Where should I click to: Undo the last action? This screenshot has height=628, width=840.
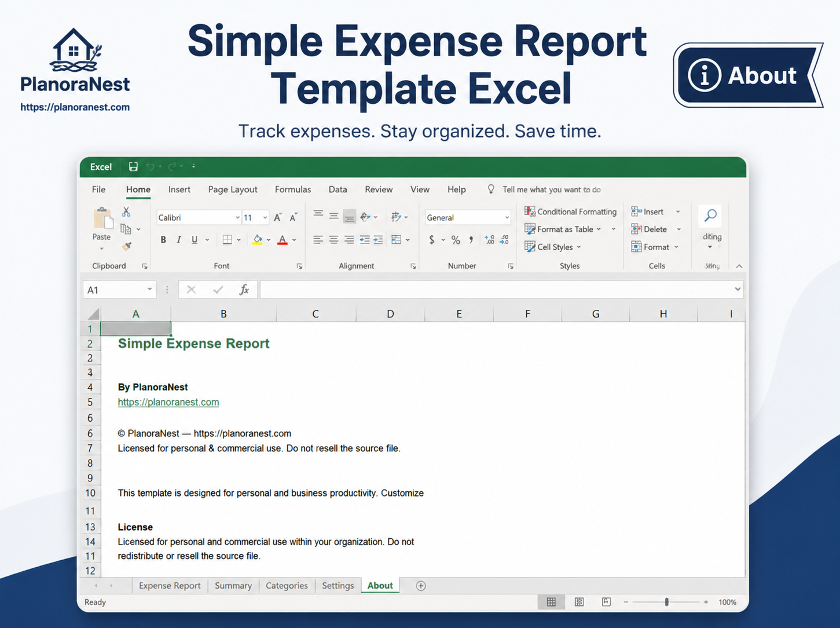151,167
